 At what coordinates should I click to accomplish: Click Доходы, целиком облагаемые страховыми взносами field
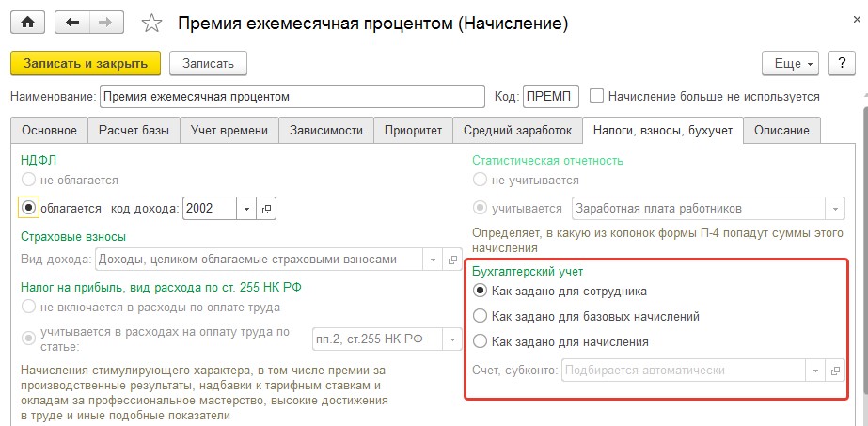pos(260,260)
